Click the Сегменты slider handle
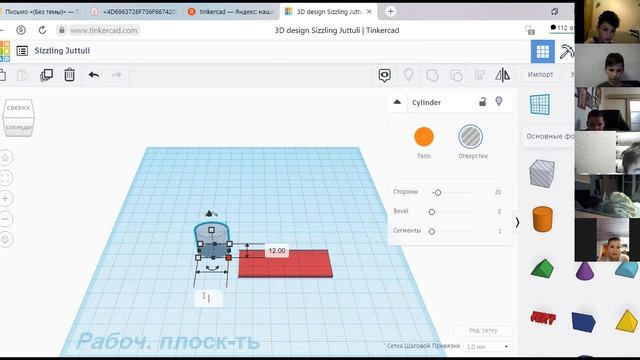640x360 pixels. click(x=432, y=231)
